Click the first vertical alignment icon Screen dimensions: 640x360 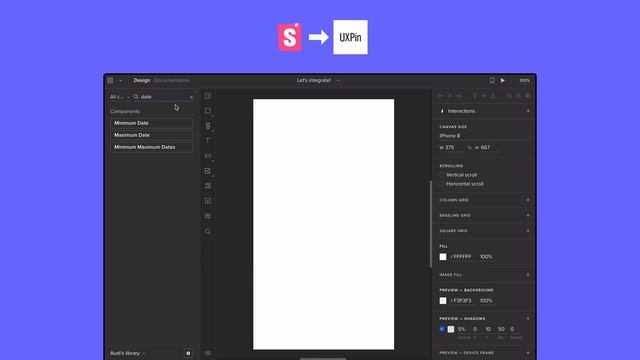click(x=475, y=96)
